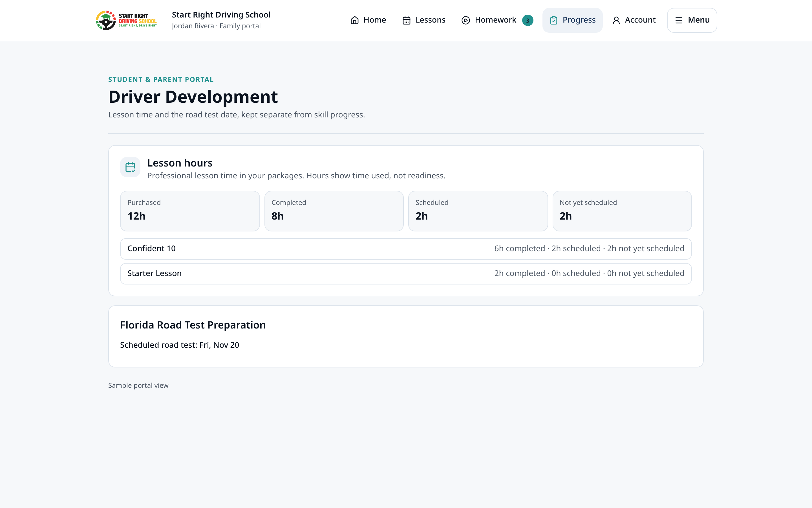Open the Account nav link
Screen dimensions: 812x508
tap(634, 20)
